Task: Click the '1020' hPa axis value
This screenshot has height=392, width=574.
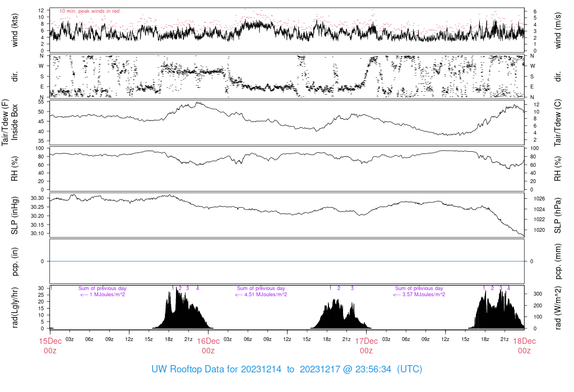Action: 539,230
